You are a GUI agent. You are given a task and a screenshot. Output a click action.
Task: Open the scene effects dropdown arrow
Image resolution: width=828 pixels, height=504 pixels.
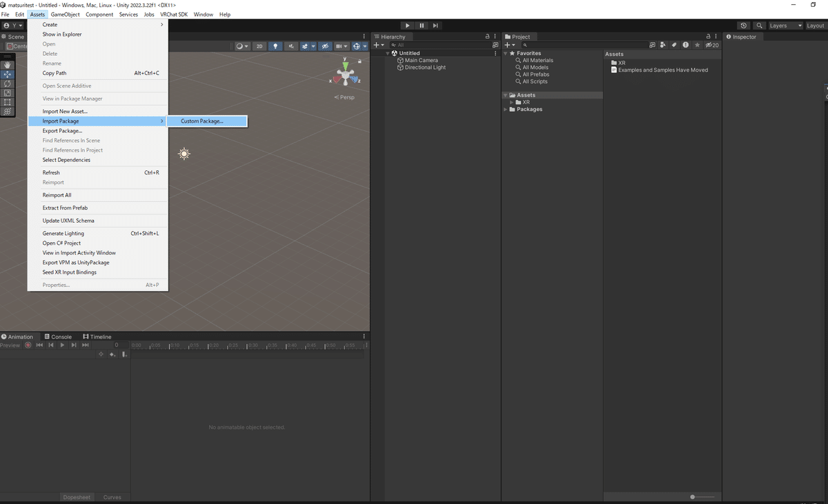pyautogui.click(x=313, y=46)
